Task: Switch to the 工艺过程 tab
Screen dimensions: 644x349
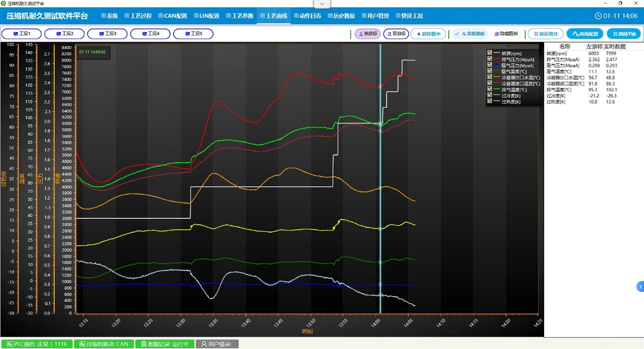Action: coord(138,16)
